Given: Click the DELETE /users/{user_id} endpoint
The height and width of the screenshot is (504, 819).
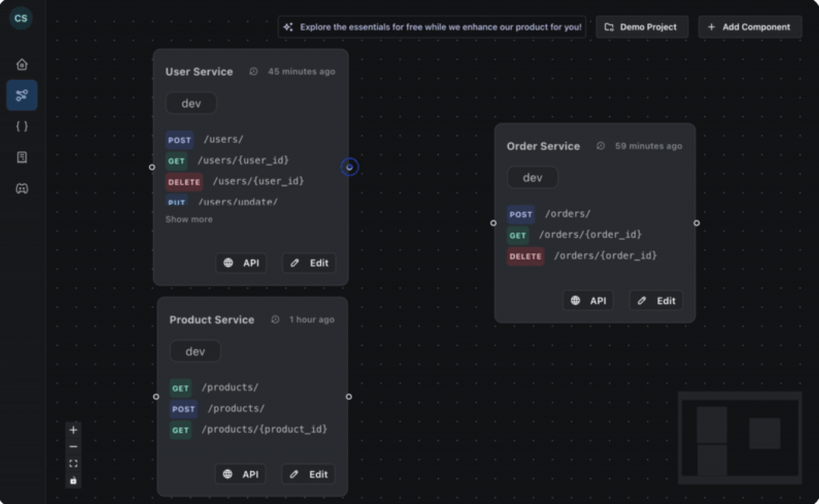Looking at the screenshot, I should tap(235, 181).
